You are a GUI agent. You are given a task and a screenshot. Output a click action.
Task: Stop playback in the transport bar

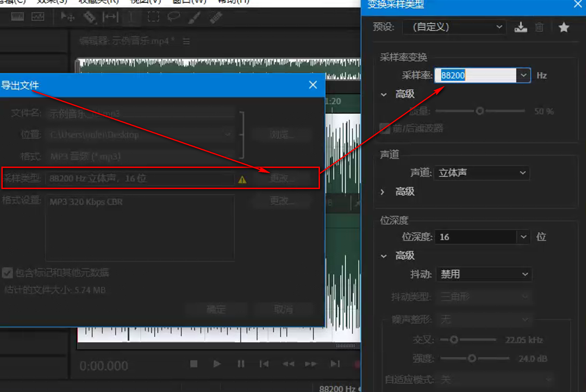(x=194, y=364)
